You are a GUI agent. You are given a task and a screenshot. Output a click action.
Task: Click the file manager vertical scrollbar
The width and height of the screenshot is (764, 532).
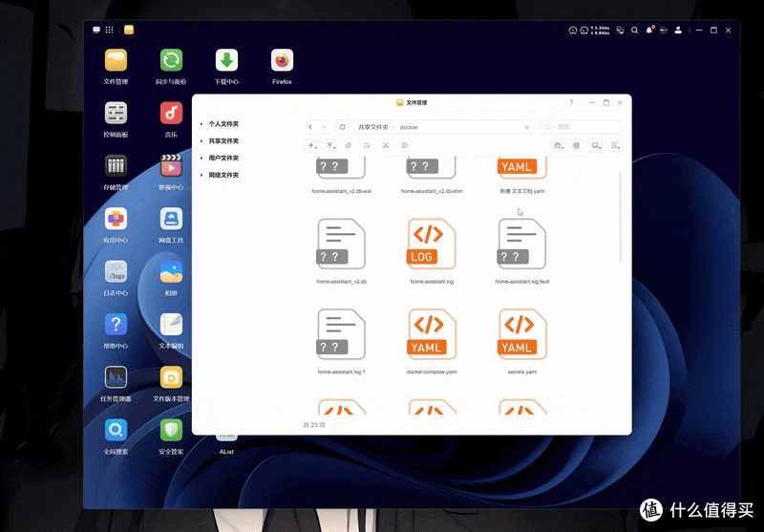pos(620,217)
